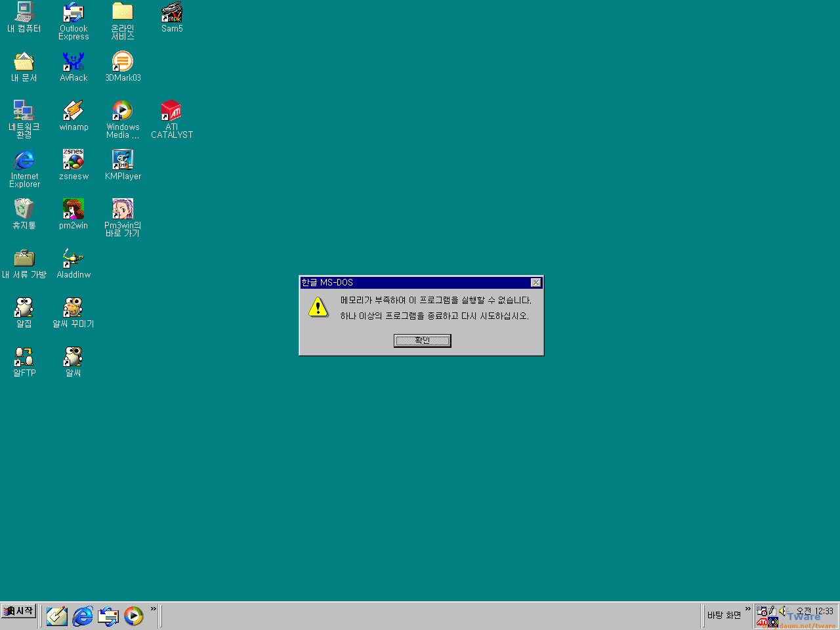Launch Internet Explorer from quick launch bar
This screenshot has height=630, width=840.
(x=83, y=616)
